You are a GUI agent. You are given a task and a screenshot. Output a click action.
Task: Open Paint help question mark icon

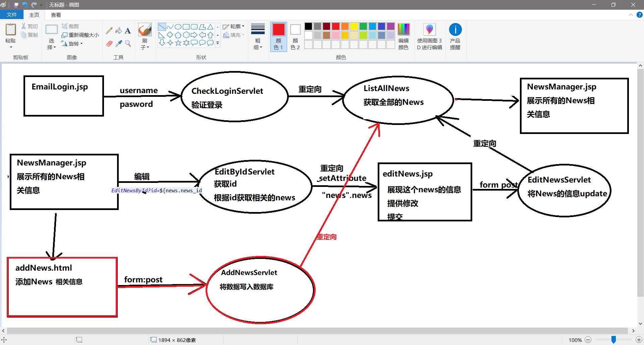(640, 15)
